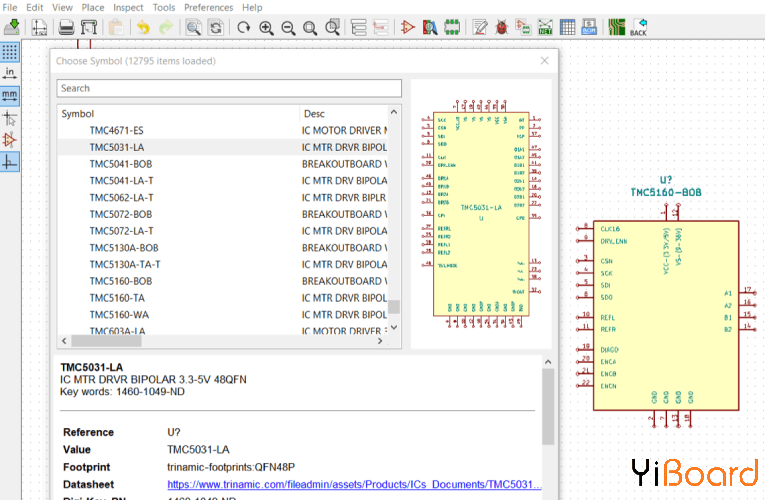Click the details pane scroll-up arrow
This screenshot has height=500, width=765.
click(548, 362)
